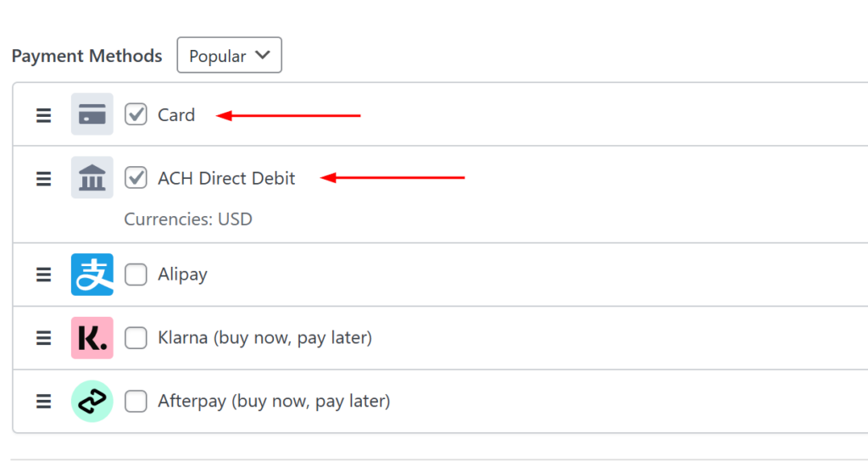Click the drag handle beside Alipay
The height and width of the screenshot is (466, 868).
[x=43, y=275]
